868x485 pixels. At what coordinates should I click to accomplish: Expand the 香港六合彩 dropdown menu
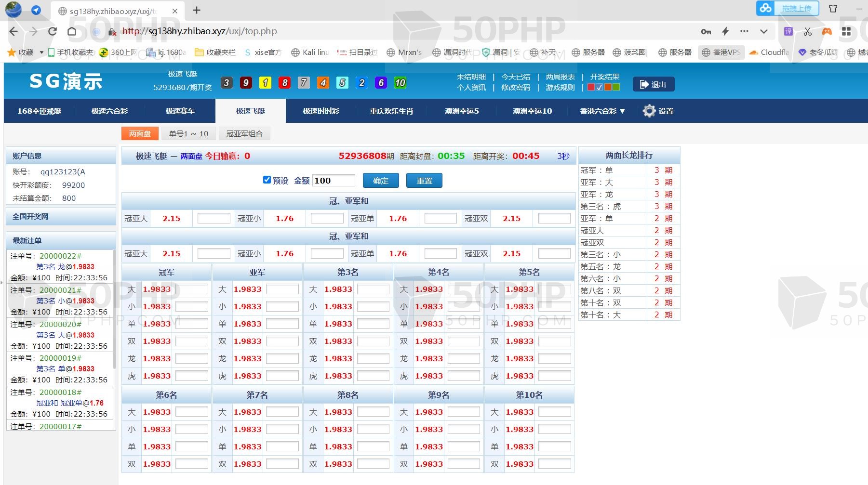coord(602,111)
